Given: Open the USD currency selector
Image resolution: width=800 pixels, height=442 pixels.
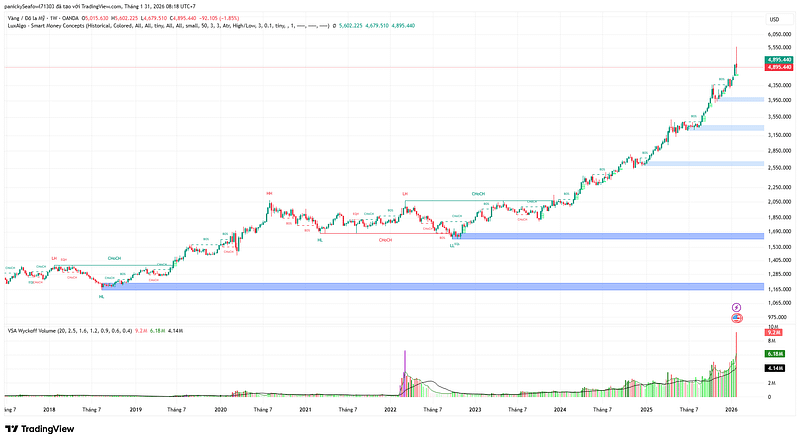Looking at the screenshot, I should 773,20.
